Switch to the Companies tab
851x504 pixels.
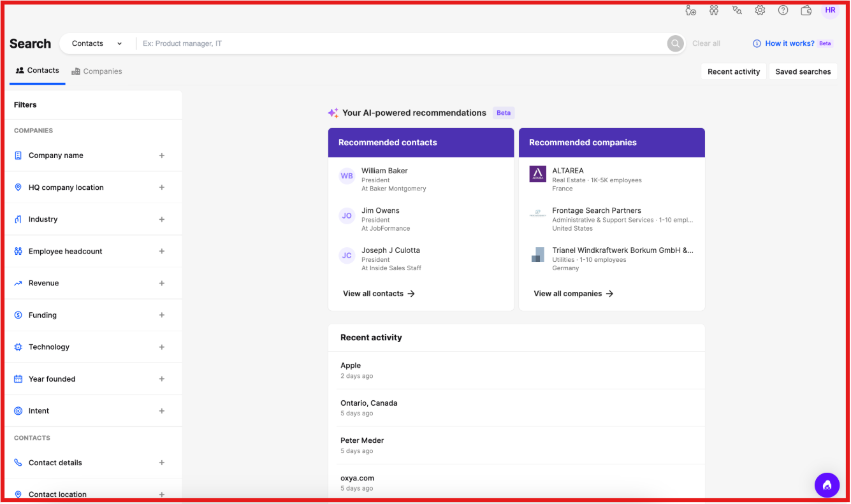pyautogui.click(x=97, y=71)
